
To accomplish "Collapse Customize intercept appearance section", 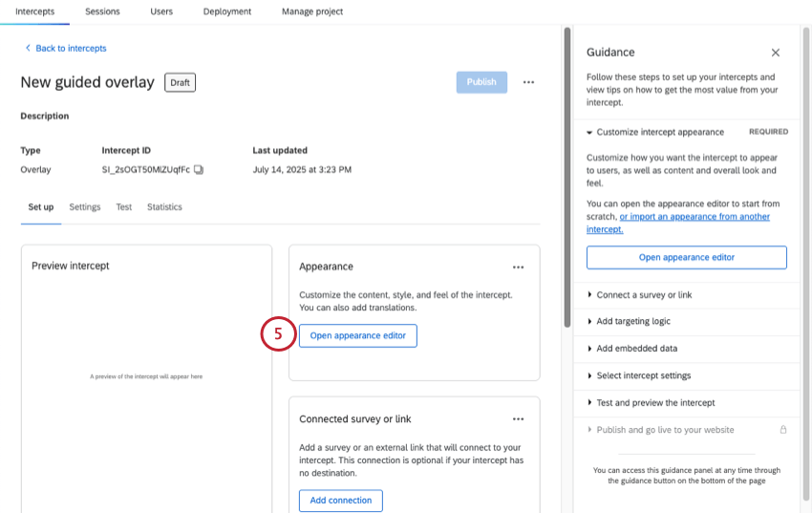I will tap(589, 133).
